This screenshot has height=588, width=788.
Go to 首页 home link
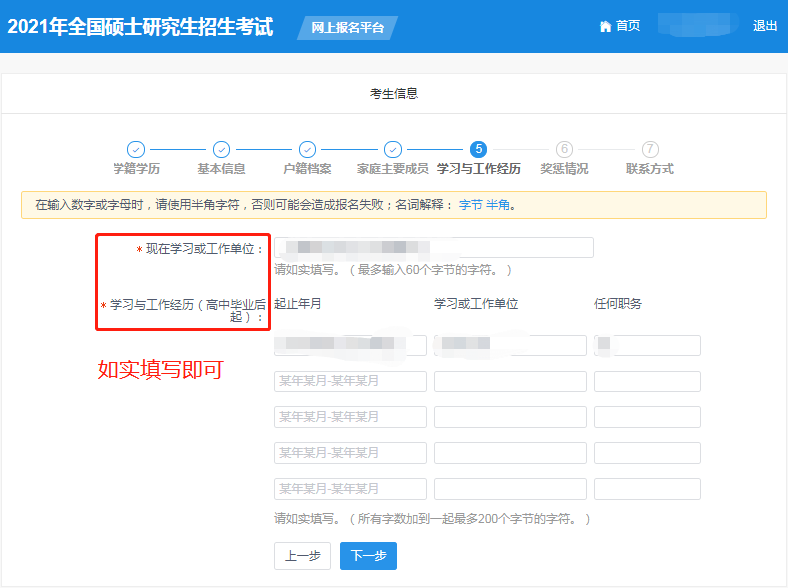point(628,26)
